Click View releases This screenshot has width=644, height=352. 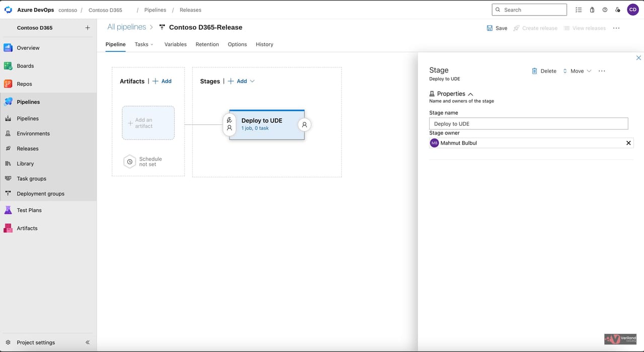coord(585,28)
